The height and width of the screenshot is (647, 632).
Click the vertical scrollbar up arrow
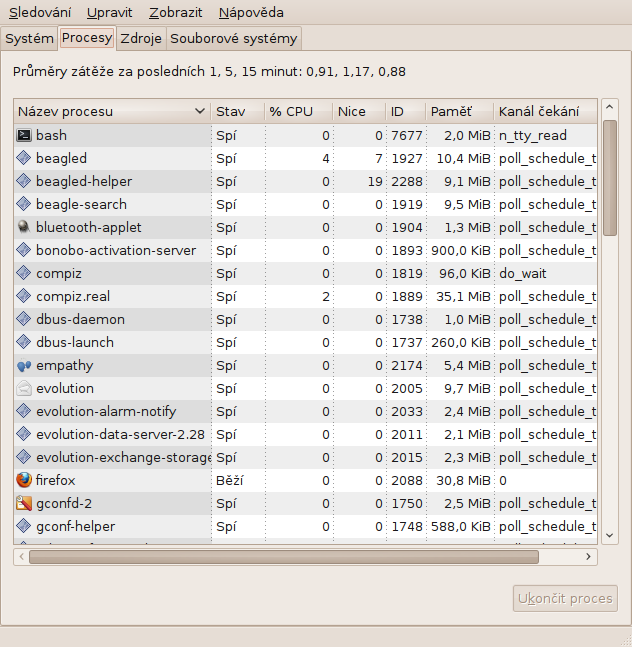pyautogui.click(x=610, y=107)
